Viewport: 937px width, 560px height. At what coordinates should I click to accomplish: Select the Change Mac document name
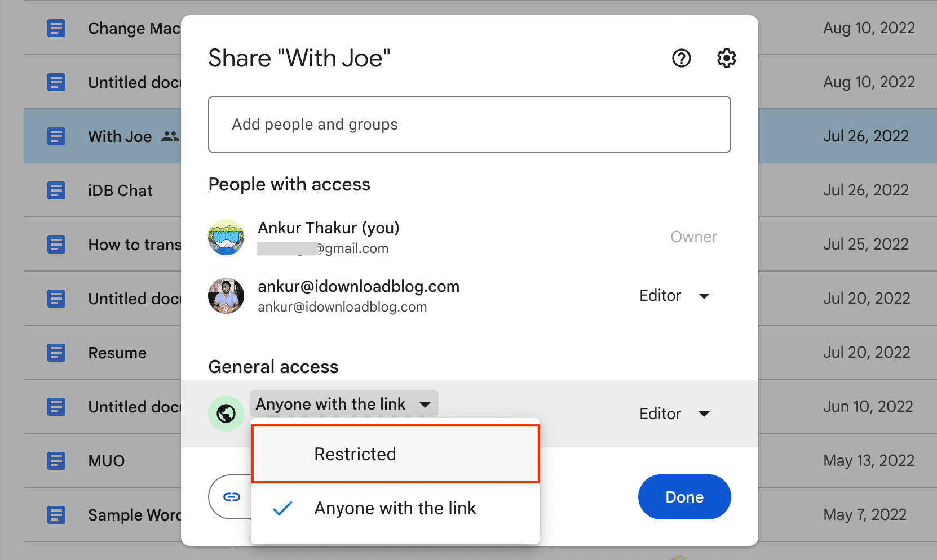(134, 28)
